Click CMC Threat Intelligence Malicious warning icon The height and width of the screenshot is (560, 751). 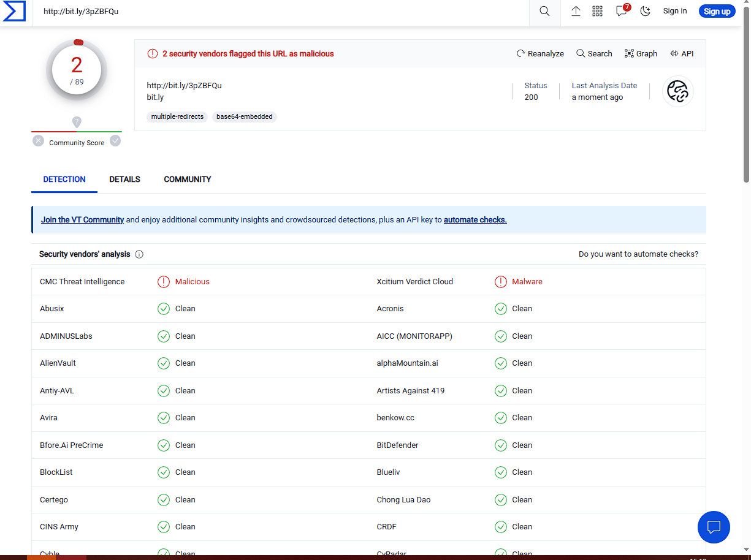click(x=164, y=282)
